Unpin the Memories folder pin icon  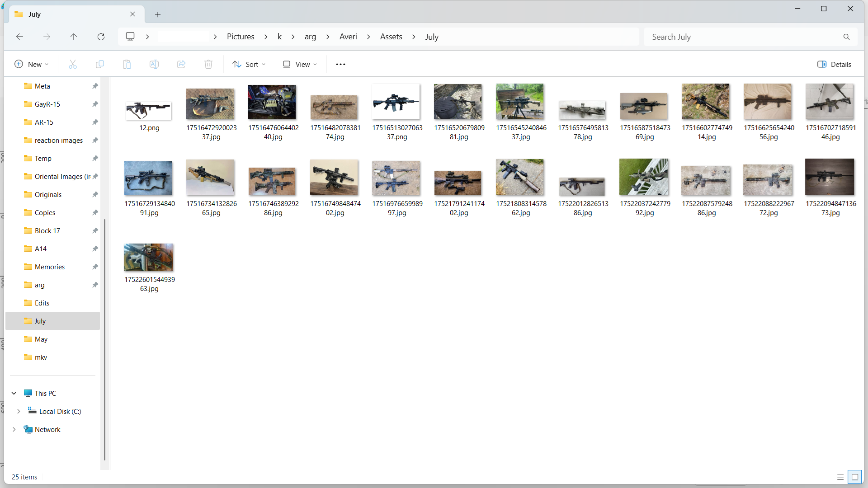[x=95, y=267]
